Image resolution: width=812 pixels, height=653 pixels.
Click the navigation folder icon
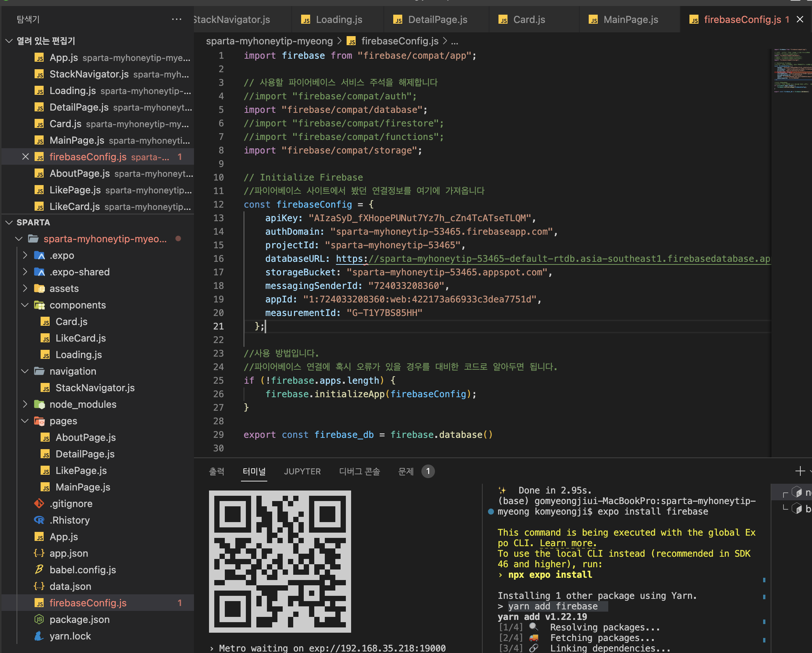pyautogui.click(x=39, y=371)
